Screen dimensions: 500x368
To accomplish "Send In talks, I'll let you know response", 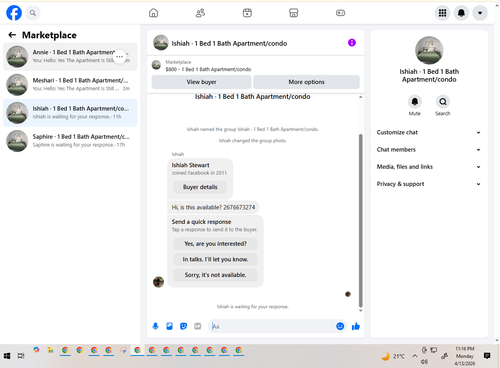I will [x=215, y=259].
